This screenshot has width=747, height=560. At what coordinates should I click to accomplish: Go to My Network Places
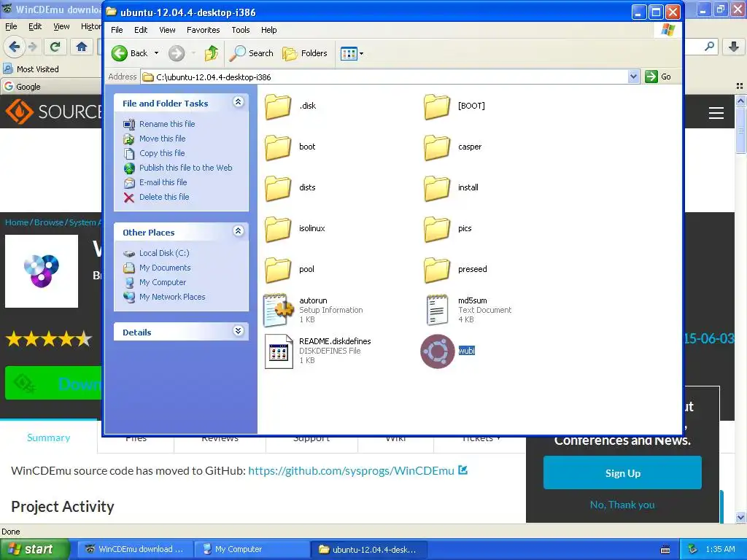click(x=172, y=297)
